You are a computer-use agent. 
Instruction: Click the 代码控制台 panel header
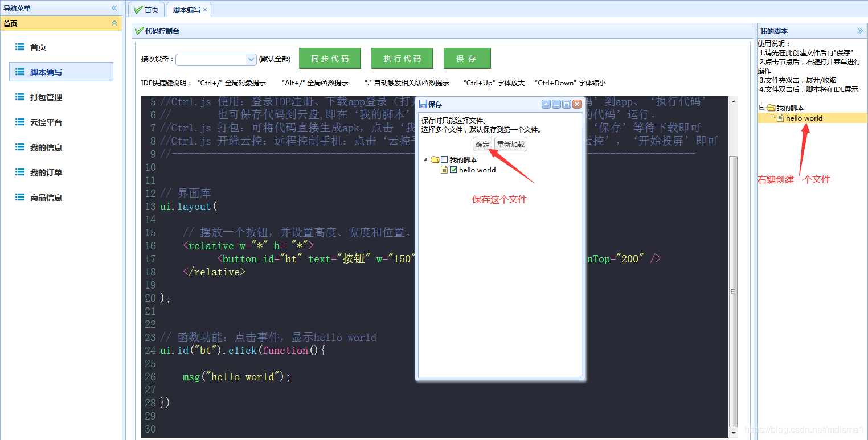443,31
